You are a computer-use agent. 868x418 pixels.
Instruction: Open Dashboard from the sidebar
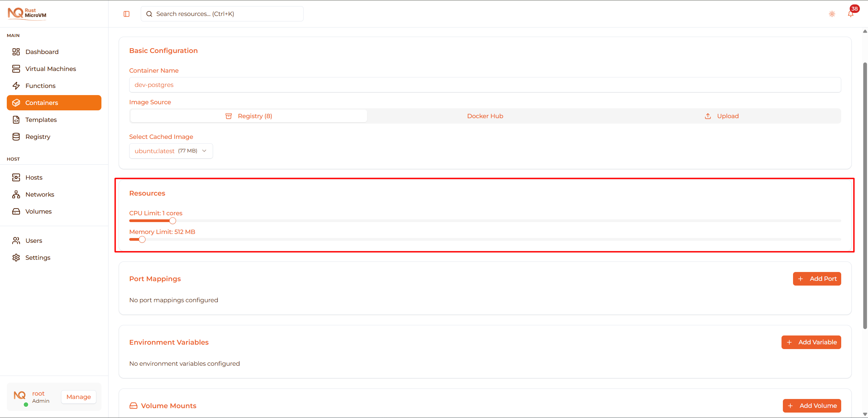(x=42, y=52)
